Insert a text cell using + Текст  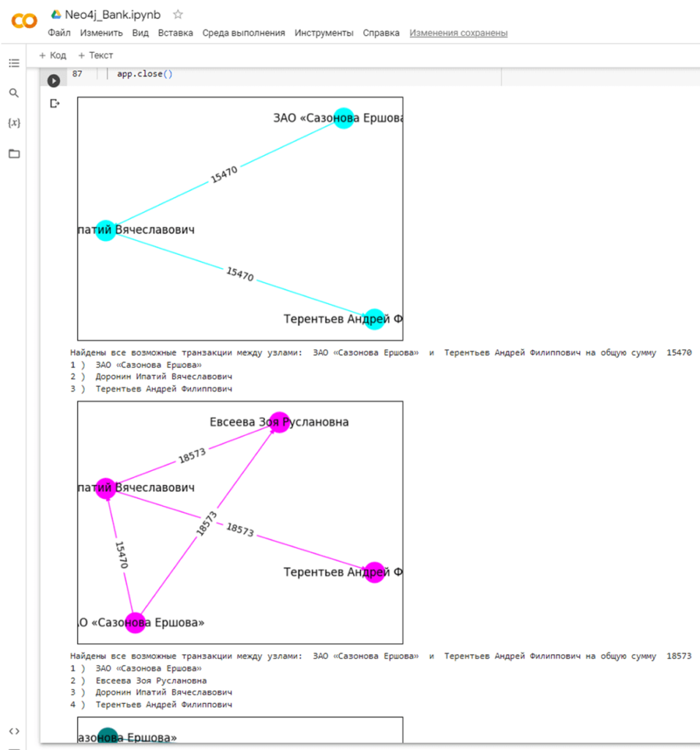pyautogui.click(x=94, y=55)
